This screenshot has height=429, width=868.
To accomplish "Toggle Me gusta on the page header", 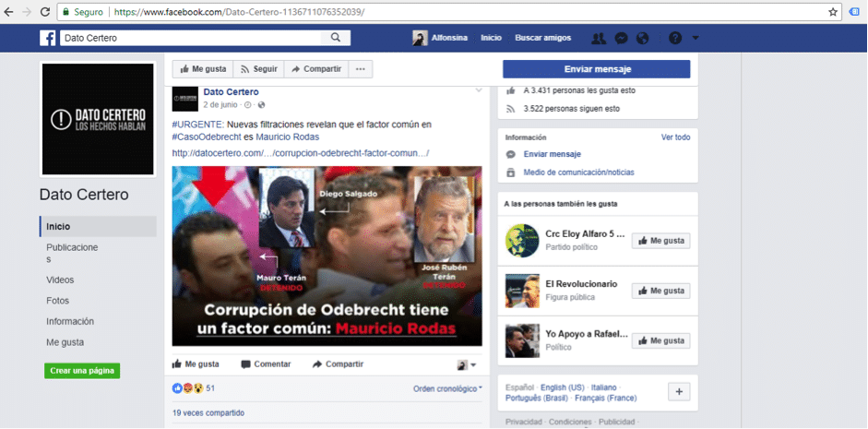I will [203, 69].
